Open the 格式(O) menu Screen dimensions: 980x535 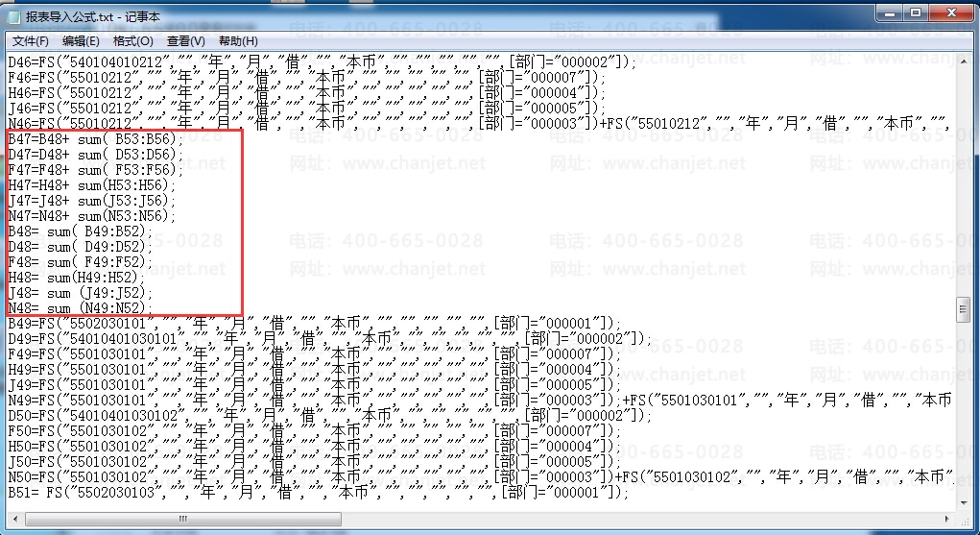[132, 41]
